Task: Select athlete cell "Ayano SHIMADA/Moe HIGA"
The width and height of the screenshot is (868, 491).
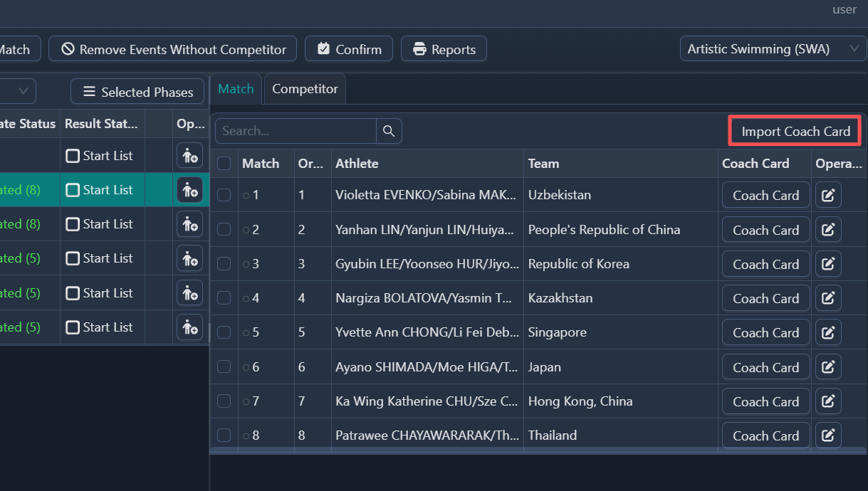Action: (427, 367)
